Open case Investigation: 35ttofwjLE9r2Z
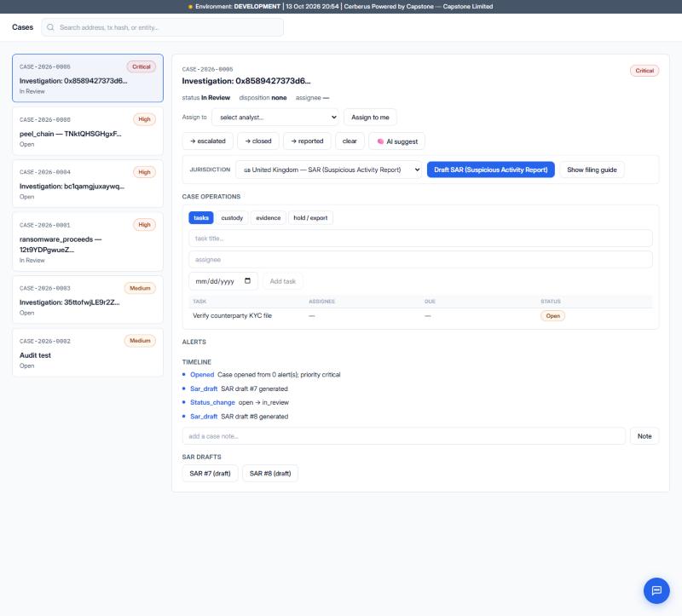 point(88,300)
